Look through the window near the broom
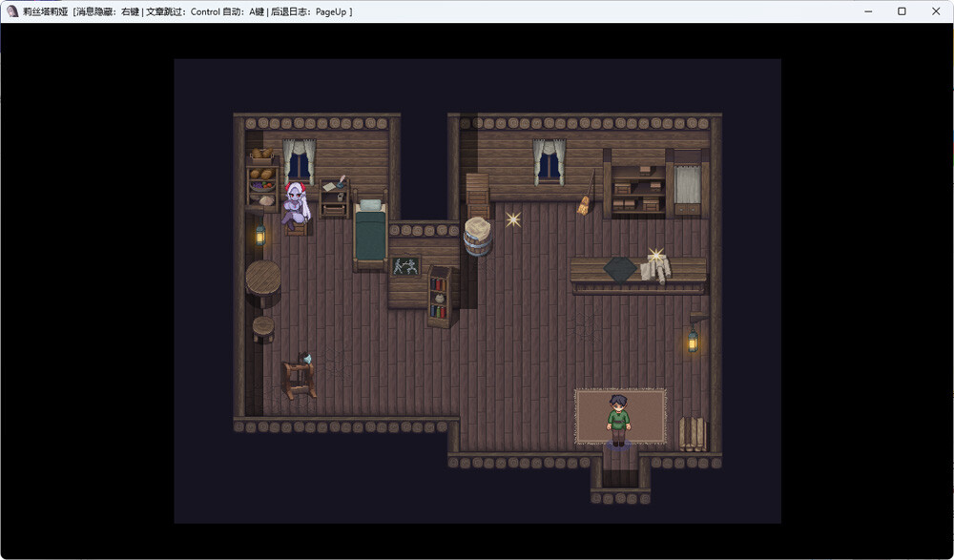Screen dimensions: 954x560 (550, 162)
